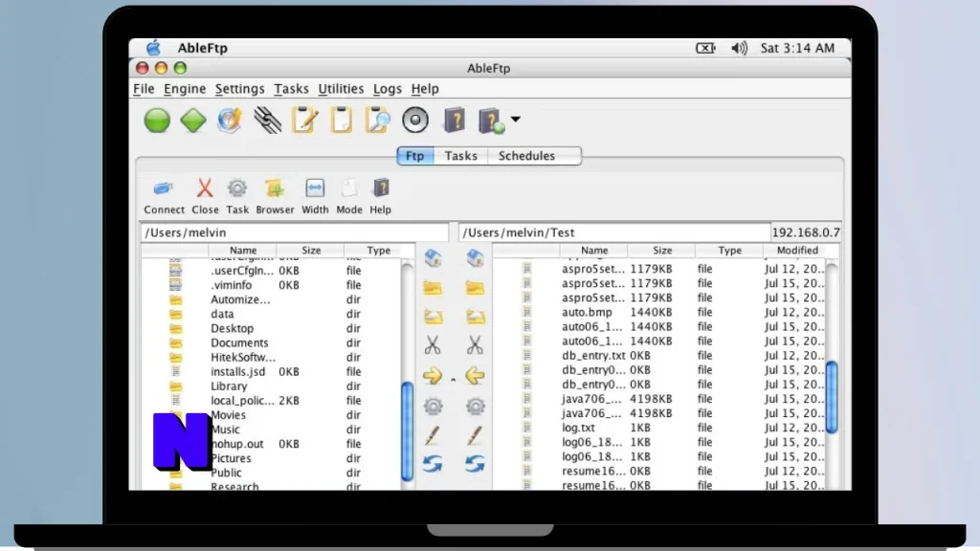The width and height of the screenshot is (980, 551).
Task: Click the remote file list scrollbar thumb
Action: pyautogui.click(x=832, y=397)
